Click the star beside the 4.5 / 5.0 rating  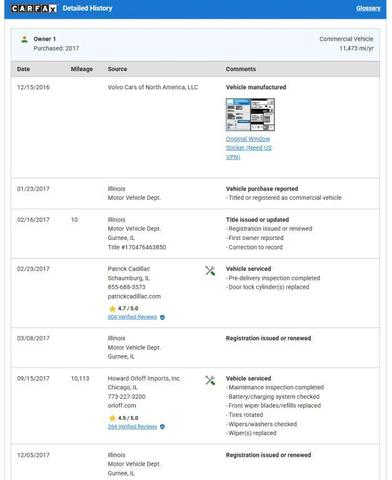112,418
